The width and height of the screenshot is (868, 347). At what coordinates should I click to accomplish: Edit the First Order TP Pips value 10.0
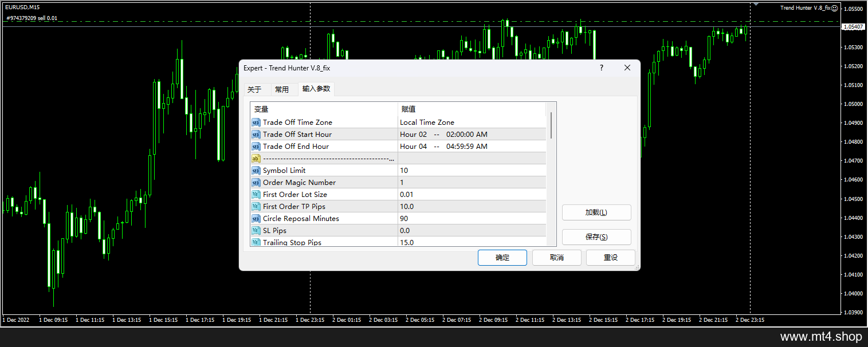click(472, 207)
